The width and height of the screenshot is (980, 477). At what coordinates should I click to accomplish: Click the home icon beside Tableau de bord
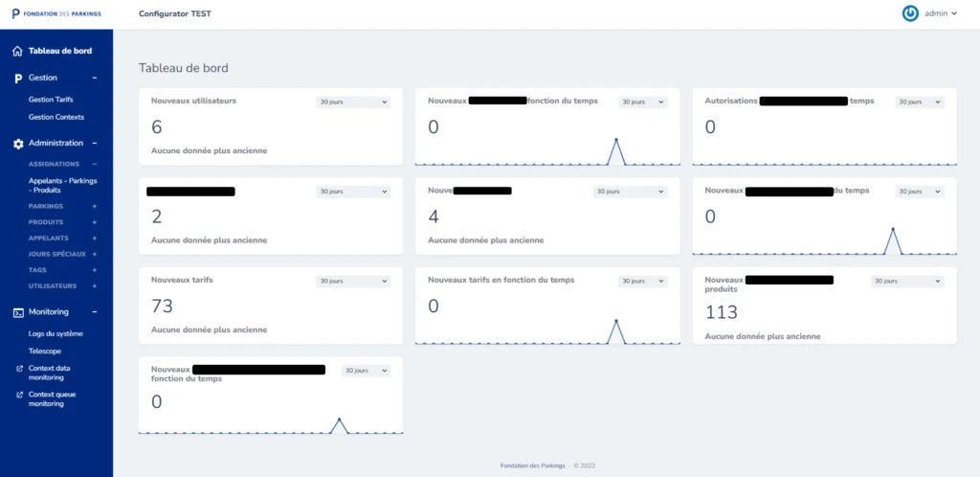pyautogui.click(x=17, y=51)
